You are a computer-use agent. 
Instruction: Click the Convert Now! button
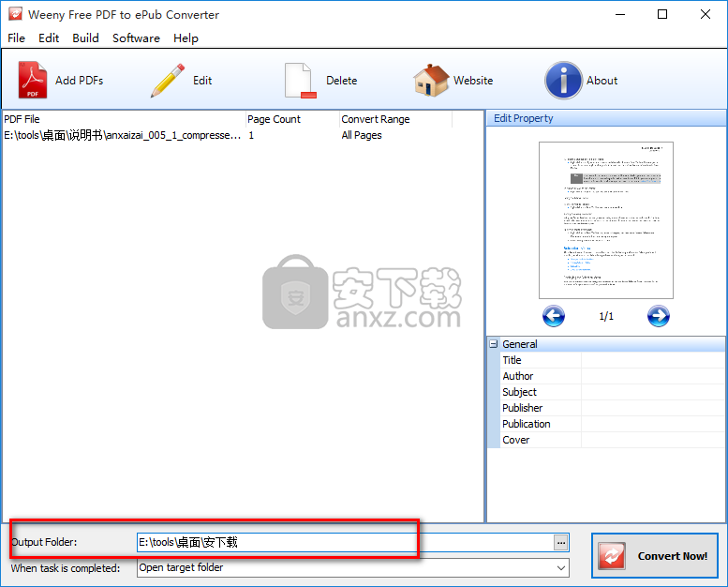(655, 555)
